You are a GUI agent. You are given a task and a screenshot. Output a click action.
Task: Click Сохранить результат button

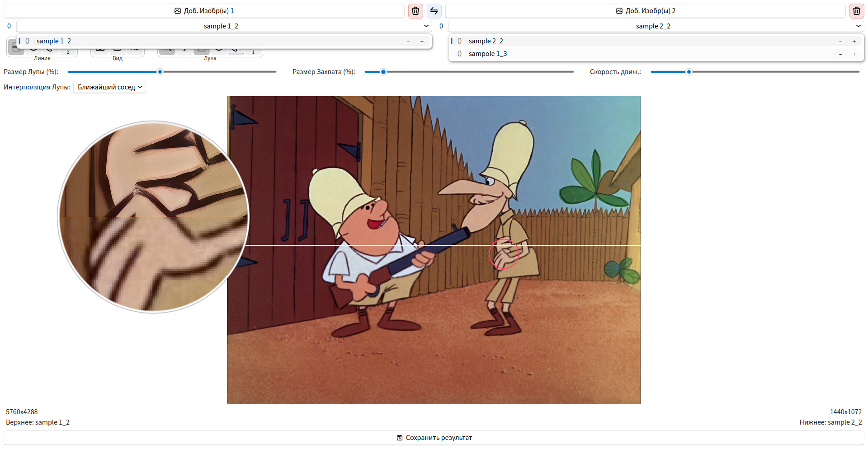pyautogui.click(x=434, y=438)
